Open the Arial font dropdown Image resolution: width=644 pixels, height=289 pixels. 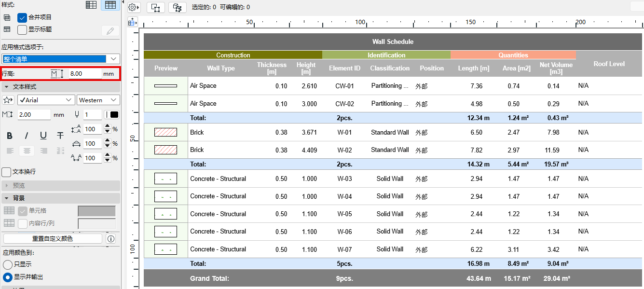pos(46,100)
